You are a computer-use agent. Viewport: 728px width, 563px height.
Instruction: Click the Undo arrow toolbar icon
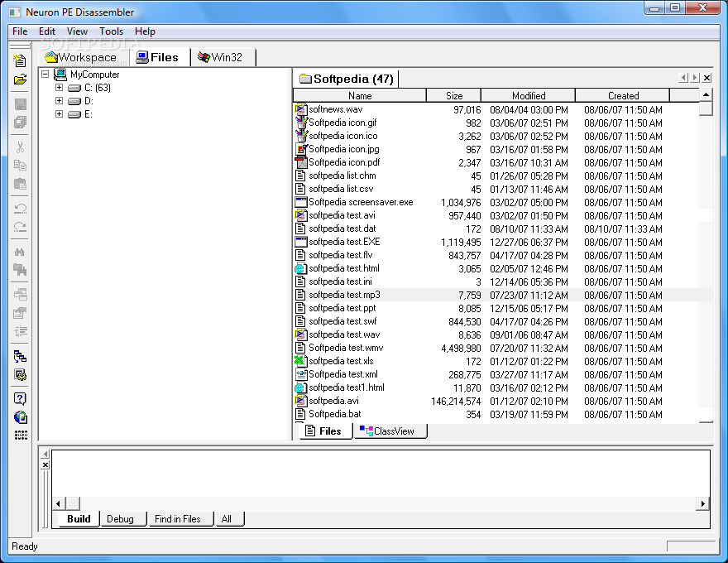coord(20,209)
